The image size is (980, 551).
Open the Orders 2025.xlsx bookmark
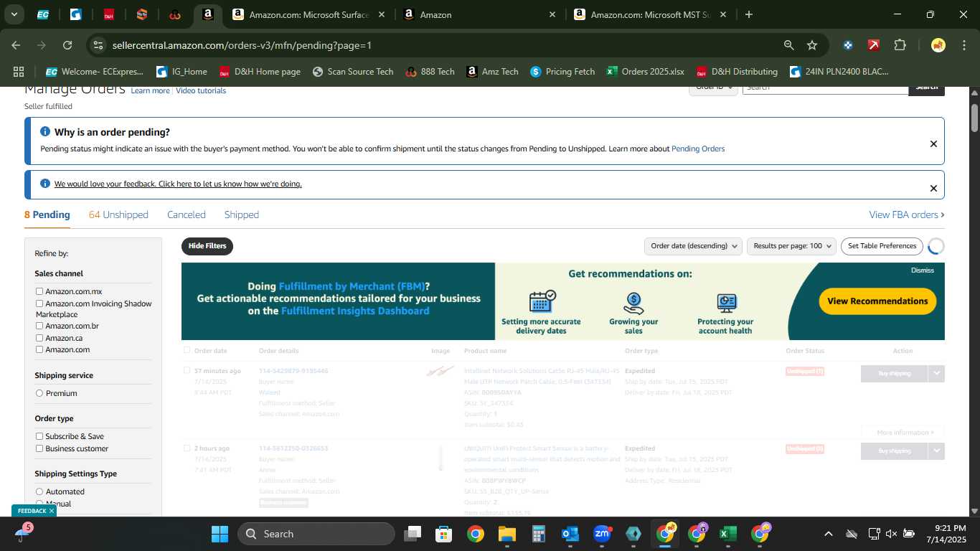point(646,72)
